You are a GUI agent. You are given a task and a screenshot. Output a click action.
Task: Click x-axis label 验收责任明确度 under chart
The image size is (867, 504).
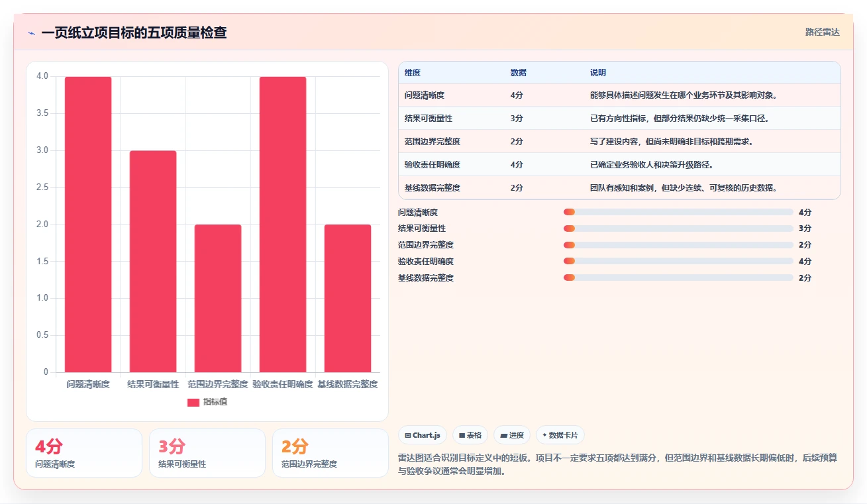pos(283,384)
